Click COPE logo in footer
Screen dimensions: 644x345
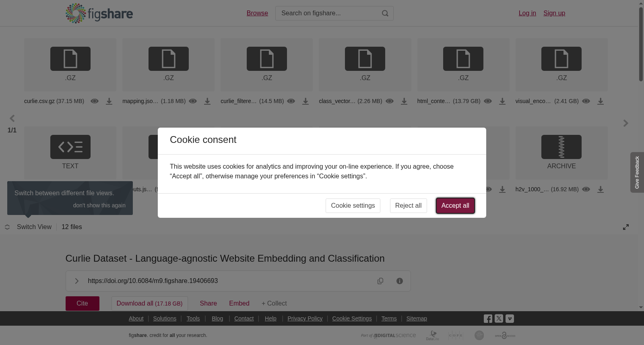(x=456, y=335)
